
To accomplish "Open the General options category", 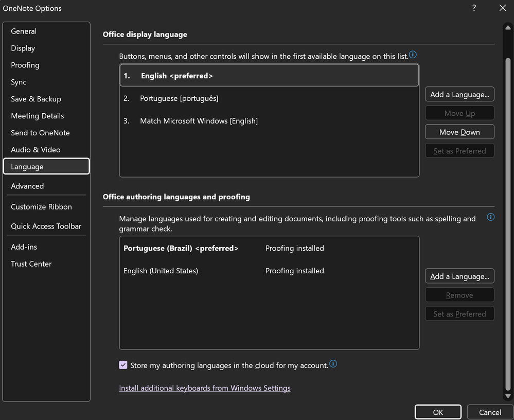I will (x=46, y=31).
